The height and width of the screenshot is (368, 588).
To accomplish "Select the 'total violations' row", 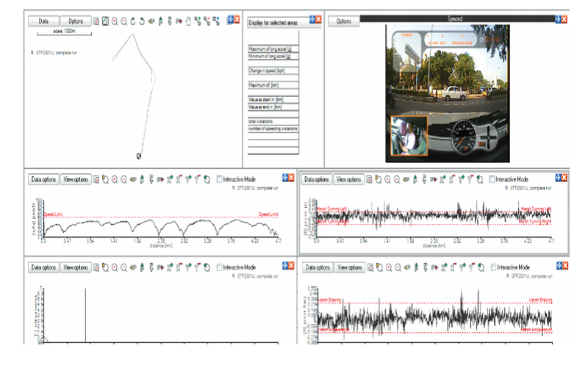I will tap(273, 121).
